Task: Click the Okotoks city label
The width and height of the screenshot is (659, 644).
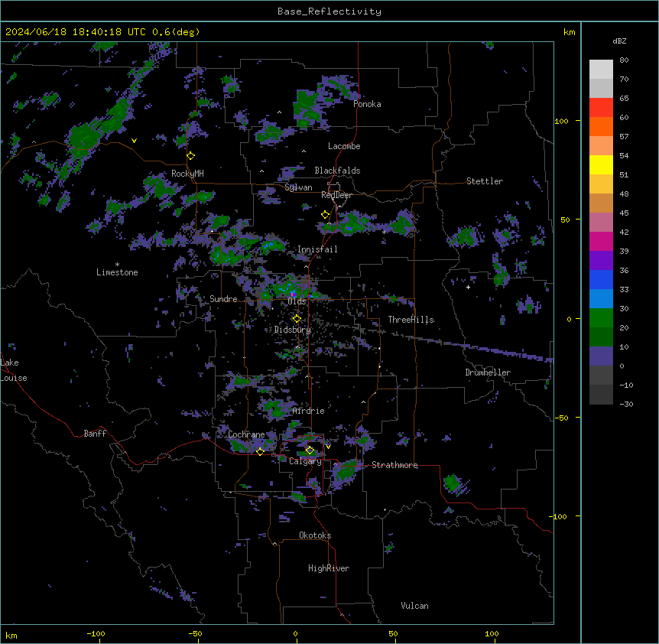Action: coord(315,535)
